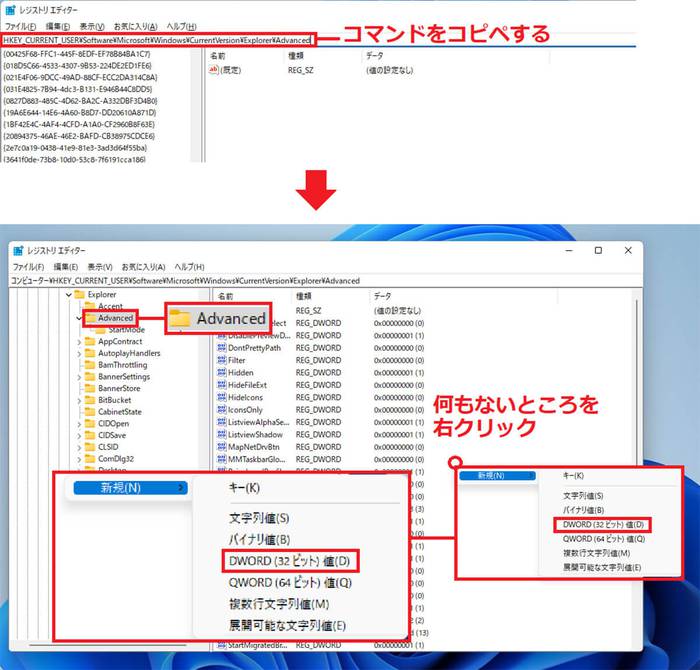Screen dimensions: 700x670
Task: Select the ComDlg32 key label
Action: coord(116,459)
